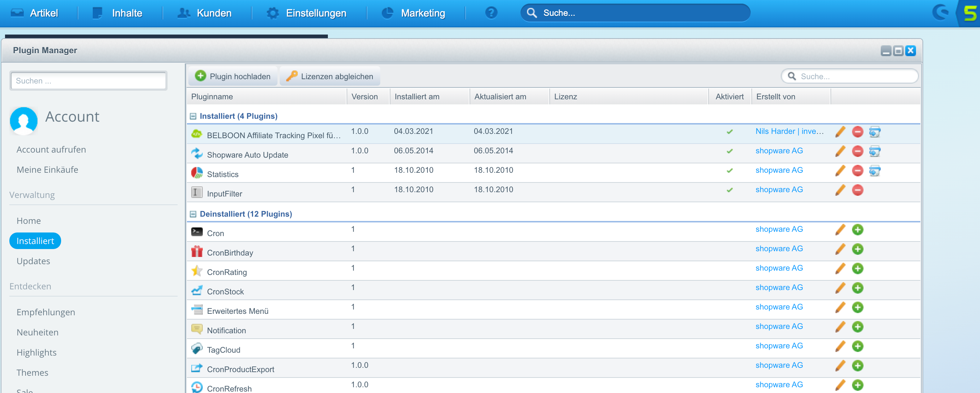Install the Notification plugin
Image resolution: width=980 pixels, height=393 pixels.
click(857, 327)
